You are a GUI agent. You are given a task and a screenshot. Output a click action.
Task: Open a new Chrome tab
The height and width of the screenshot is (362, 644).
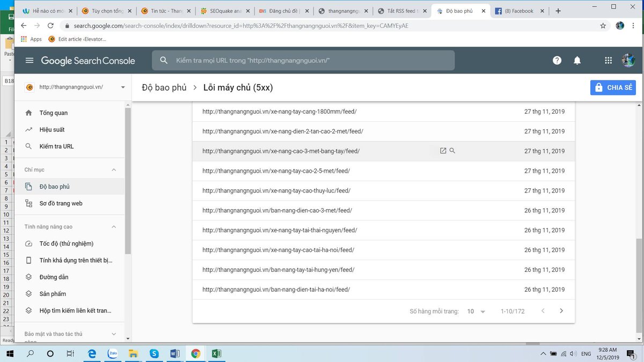coord(558,11)
